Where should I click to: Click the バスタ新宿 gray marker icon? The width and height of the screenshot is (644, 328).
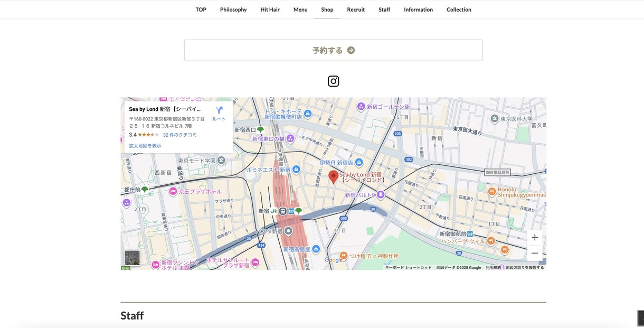(x=288, y=231)
